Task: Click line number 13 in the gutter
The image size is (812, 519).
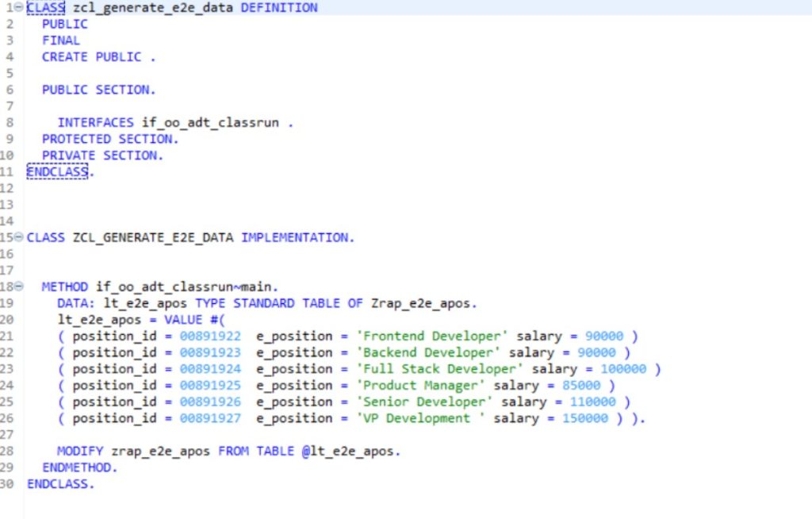Action: (x=8, y=205)
